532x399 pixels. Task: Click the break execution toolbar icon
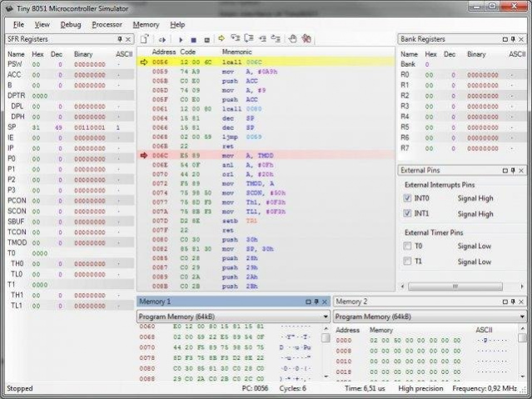[x=206, y=40]
